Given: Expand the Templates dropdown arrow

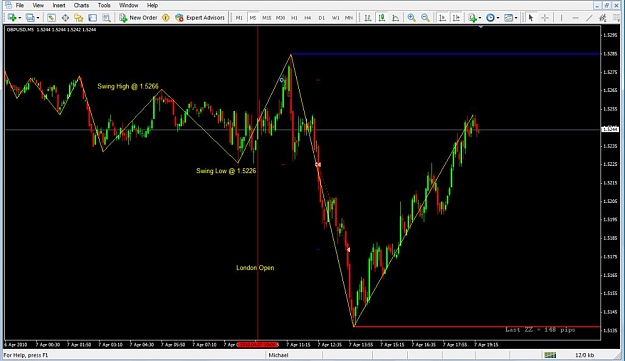Looking at the screenshot, I should (x=516, y=18).
